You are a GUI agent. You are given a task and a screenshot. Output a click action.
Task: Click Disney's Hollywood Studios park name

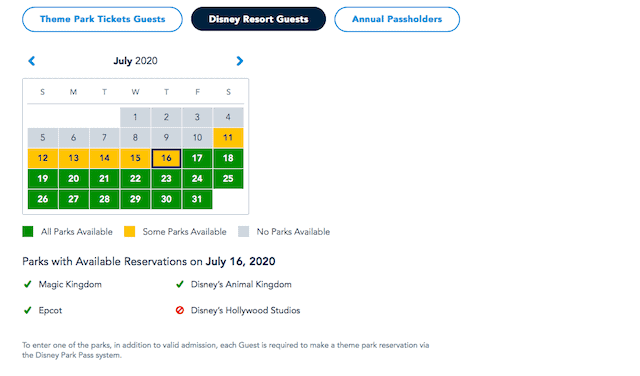[245, 310]
